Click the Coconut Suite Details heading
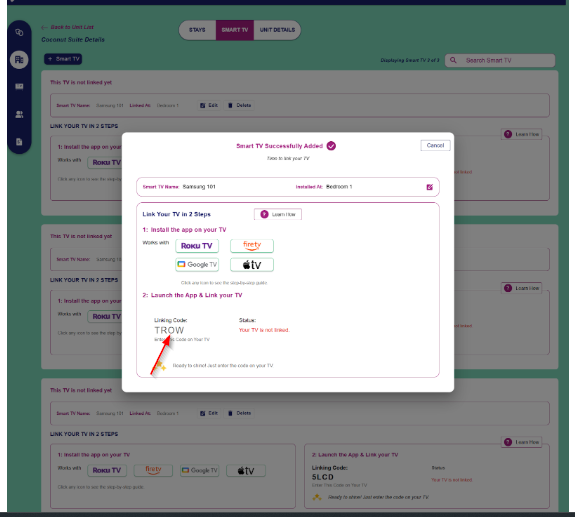Image resolution: width=575 pixels, height=517 pixels. pyautogui.click(x=73, y=40)
